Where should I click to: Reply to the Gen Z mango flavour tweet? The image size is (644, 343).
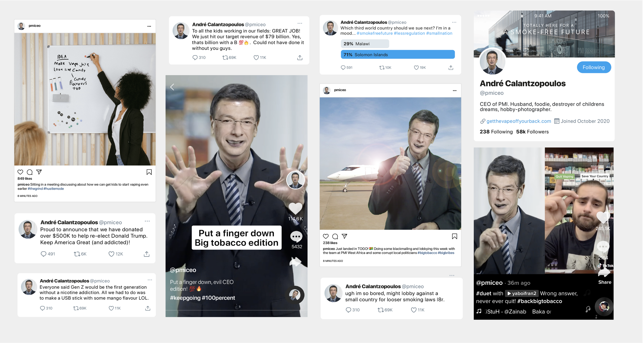tap(46, 308)
